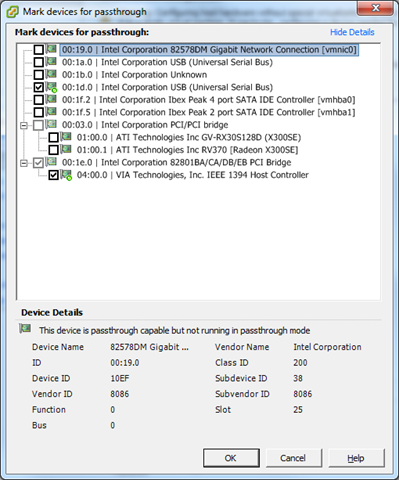Image resolution: width=399 pixels, height=480 pixels.
Task: Click the Hide Details link
Action: click(352, 32)
